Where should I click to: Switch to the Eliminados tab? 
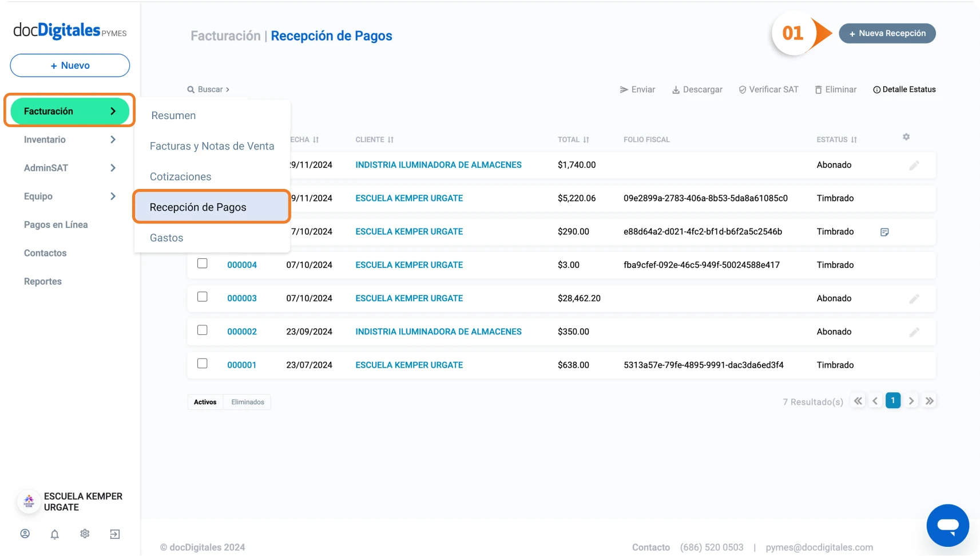(248, 402)
